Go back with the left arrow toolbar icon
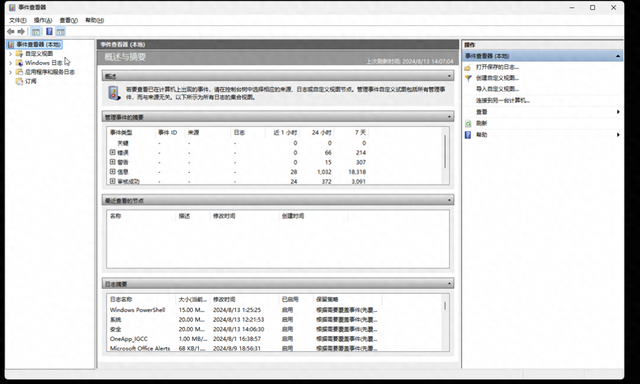Image resolution: width=640 pixels, height=384 pixels. [11, 31]
